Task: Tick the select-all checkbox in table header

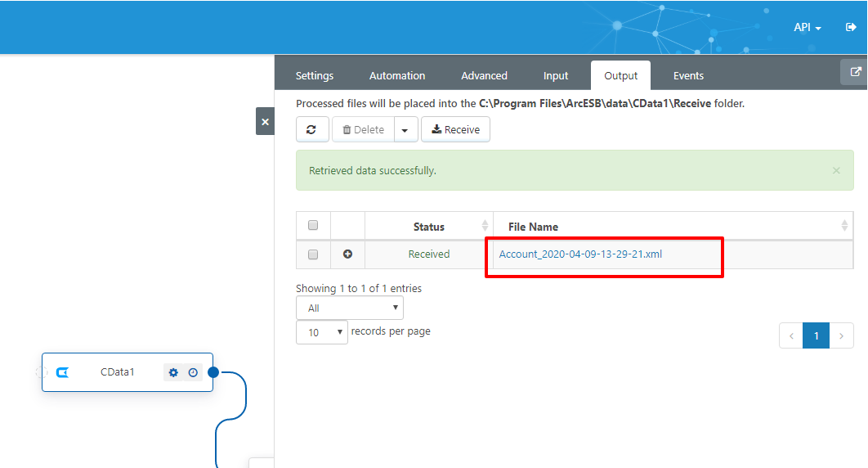Action: 313,225
